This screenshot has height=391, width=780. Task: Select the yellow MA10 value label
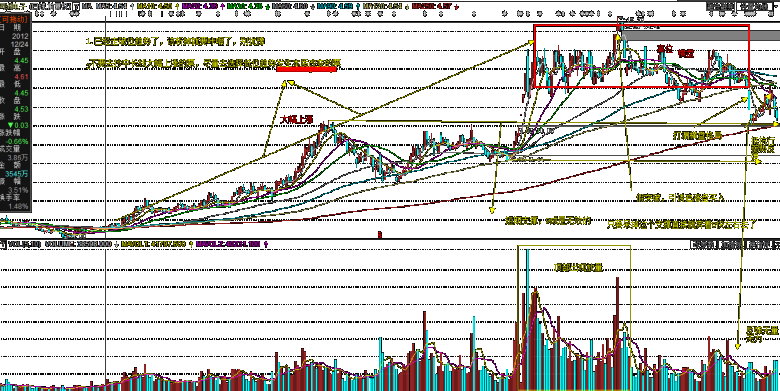pos(155,6)
